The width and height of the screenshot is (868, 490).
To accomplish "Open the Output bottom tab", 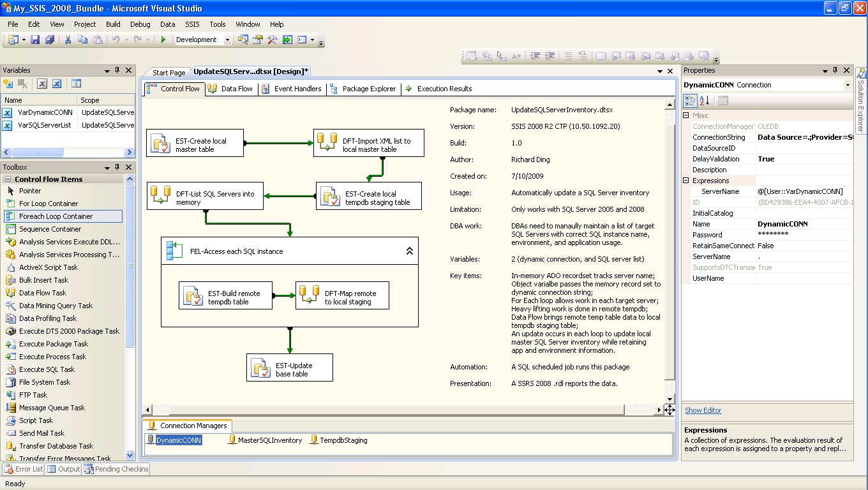I will 63,469.
